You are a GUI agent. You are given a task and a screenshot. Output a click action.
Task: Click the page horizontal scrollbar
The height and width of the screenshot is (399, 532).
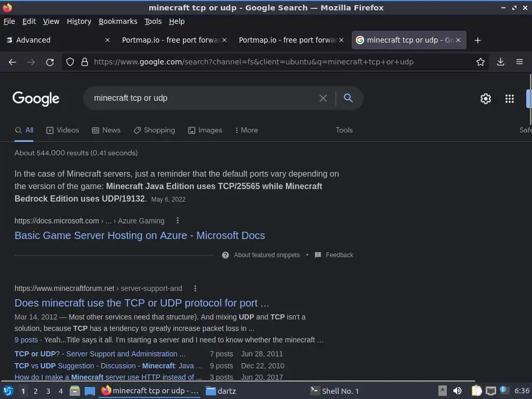click(x=237, y=381)
